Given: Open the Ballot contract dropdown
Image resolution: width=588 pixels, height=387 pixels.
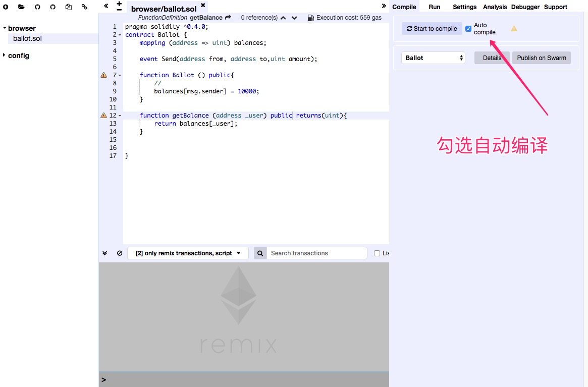Looking at the screenshot, I should pos(433,58).
